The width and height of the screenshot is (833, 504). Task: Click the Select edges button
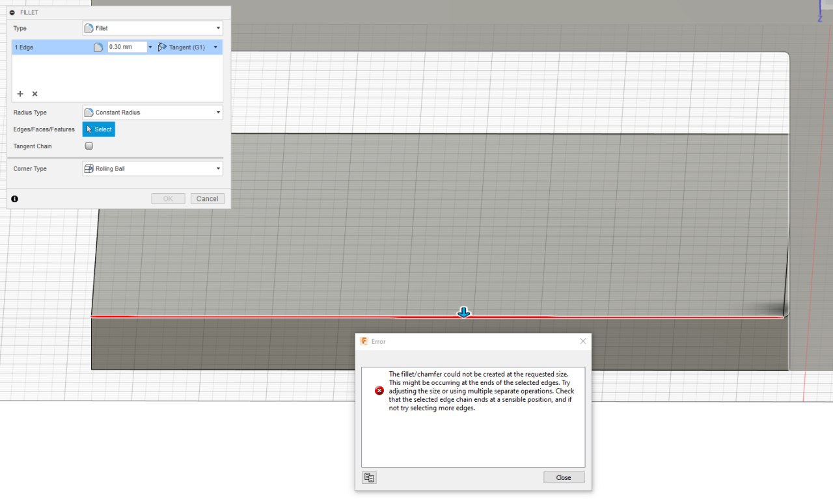click(x=99, y=129)
